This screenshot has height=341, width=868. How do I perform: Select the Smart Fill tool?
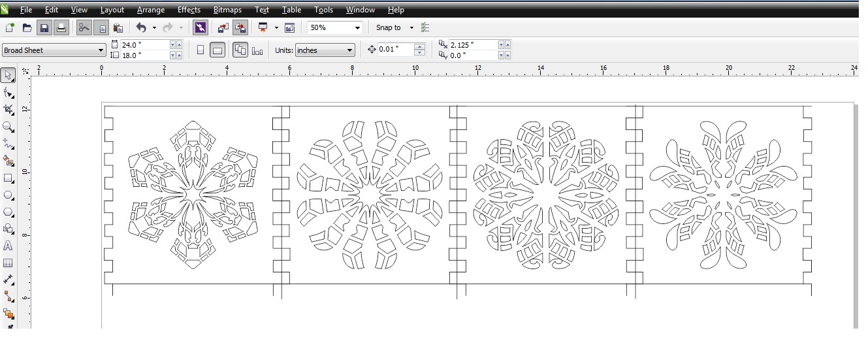pyautogui.click(x=8, y=161)
